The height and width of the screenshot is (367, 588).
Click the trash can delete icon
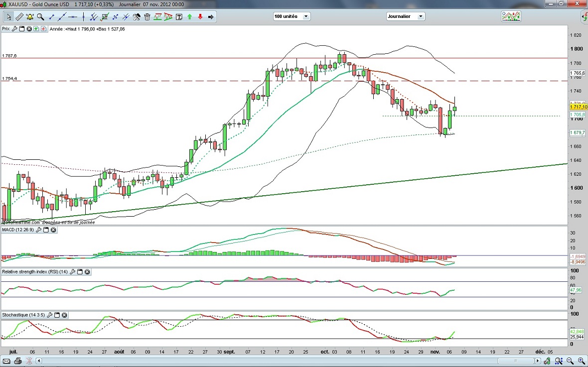147,17
